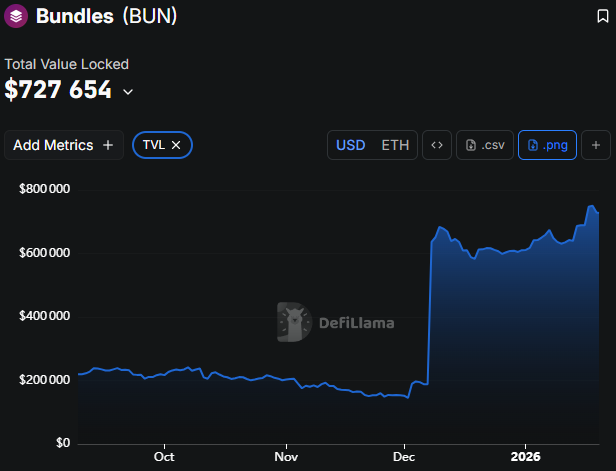The width and height of the screenshot is (616, 471).
Task: Switch chart denomination to ETH
Action: 395,145
